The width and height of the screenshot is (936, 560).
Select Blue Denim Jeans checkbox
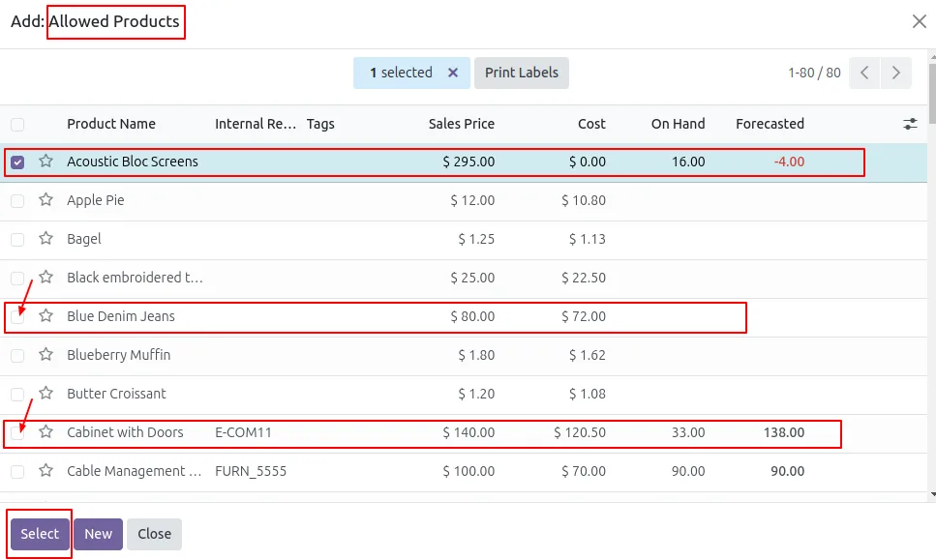[17, 317]
